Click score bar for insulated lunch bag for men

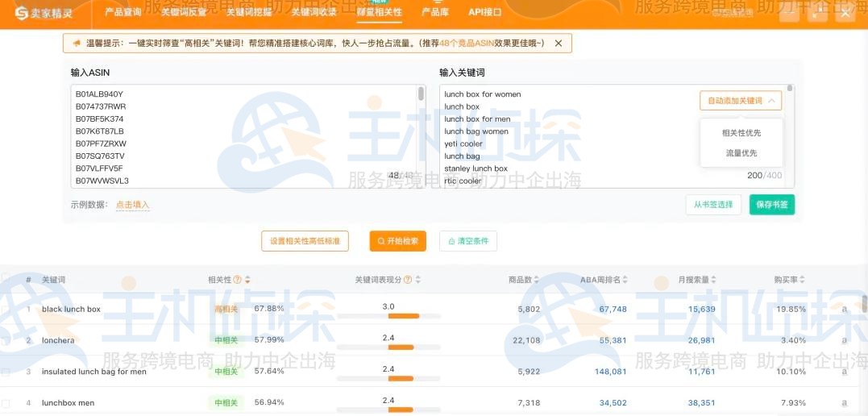pos(388,378)
